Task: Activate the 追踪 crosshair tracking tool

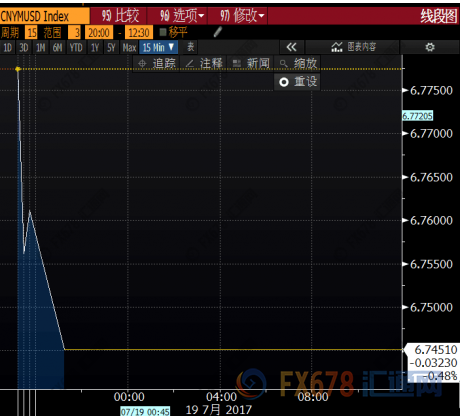Action: (157, 63)
